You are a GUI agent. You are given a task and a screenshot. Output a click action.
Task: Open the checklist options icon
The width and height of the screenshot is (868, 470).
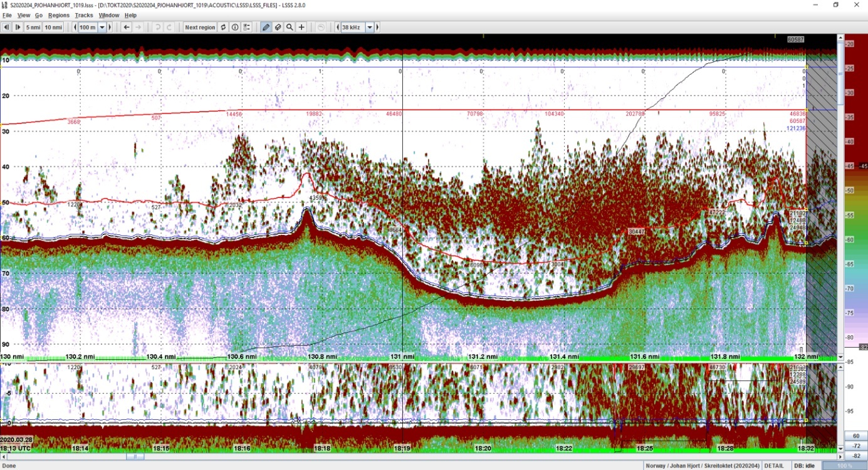tap(247, 28)
